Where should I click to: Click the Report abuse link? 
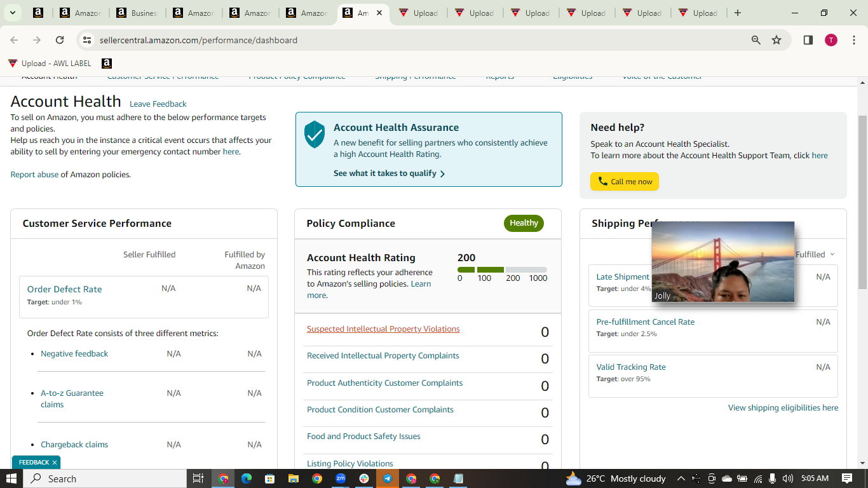[34, 175]
